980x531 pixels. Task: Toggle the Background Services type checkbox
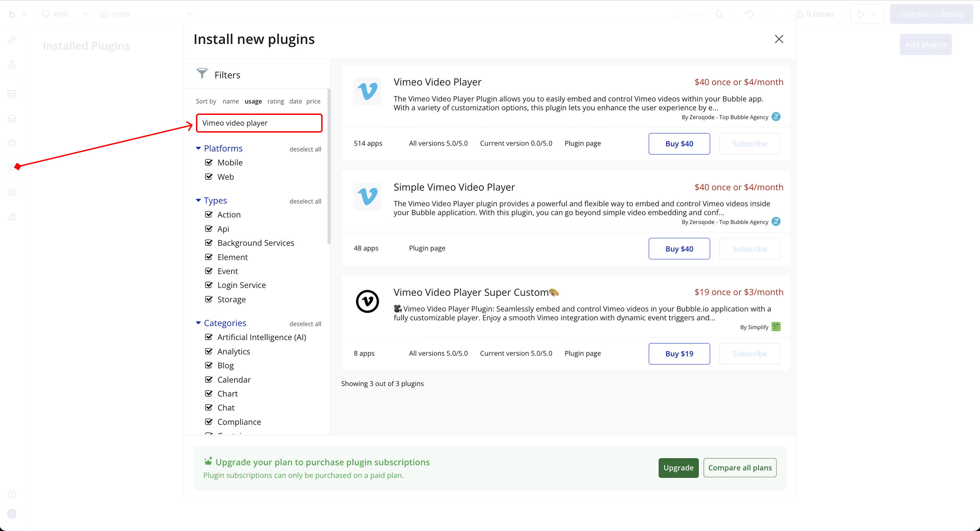pyautogui.click(x=209, y=242)
